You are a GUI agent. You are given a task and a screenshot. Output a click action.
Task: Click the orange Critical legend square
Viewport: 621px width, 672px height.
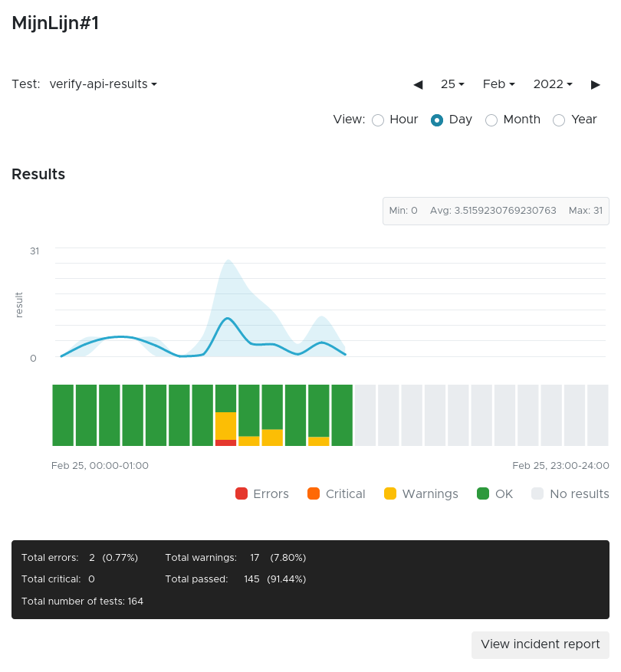[314, 493]
